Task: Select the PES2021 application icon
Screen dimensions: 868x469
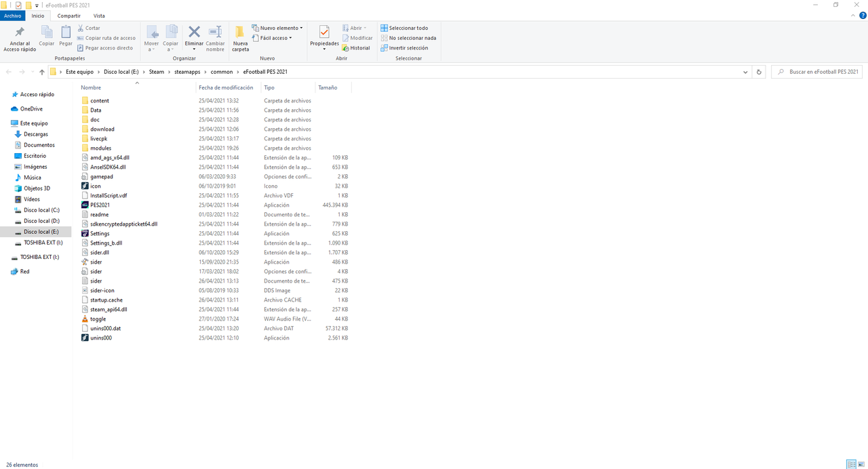Action: tap(85, 205)
